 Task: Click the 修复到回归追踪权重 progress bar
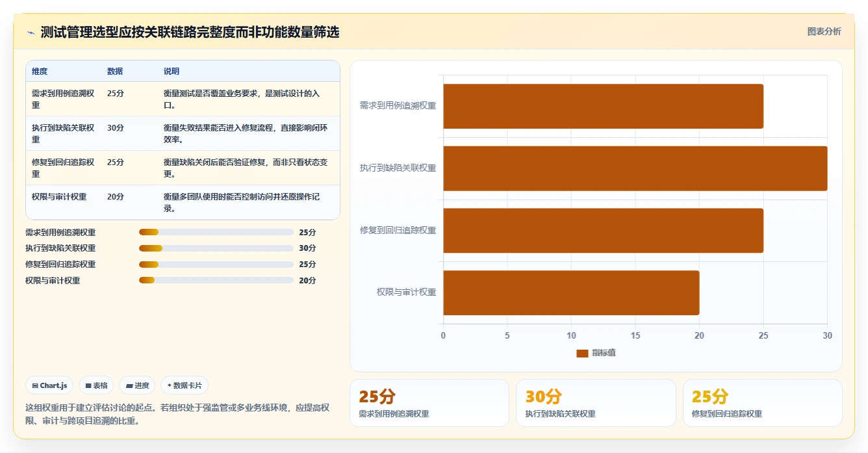[216, 265]
